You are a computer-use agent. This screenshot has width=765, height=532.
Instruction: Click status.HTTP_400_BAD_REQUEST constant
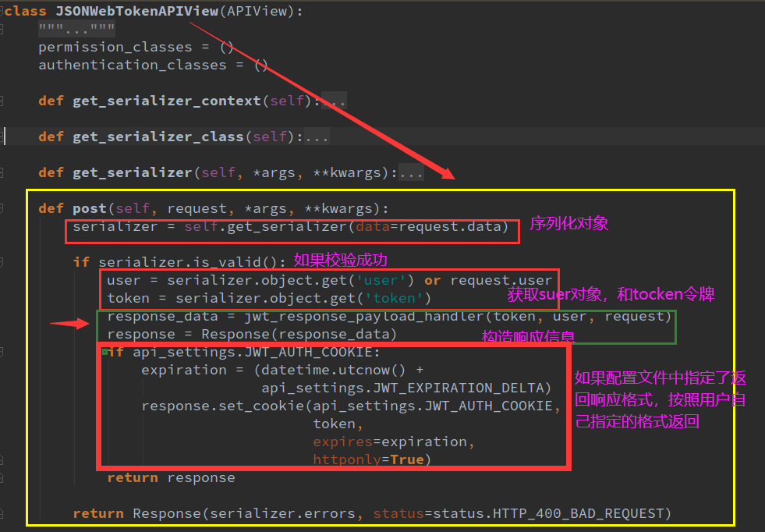click(x=548, y=513)
